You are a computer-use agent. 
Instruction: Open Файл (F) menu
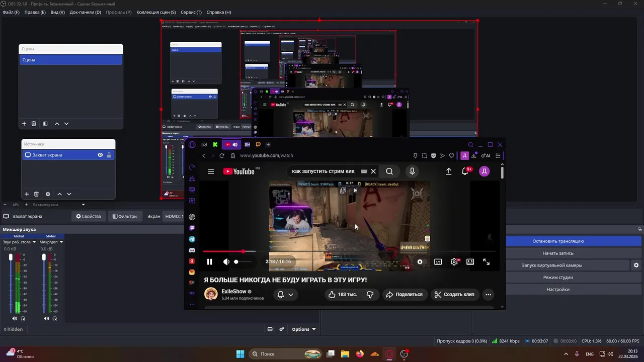(x=11, y=12)
